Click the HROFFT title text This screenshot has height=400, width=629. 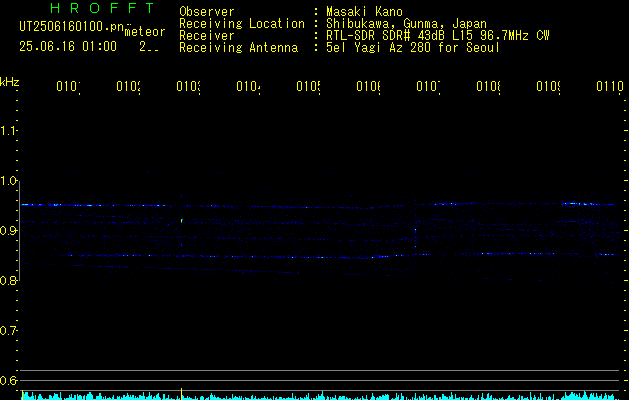click(102, 8)
